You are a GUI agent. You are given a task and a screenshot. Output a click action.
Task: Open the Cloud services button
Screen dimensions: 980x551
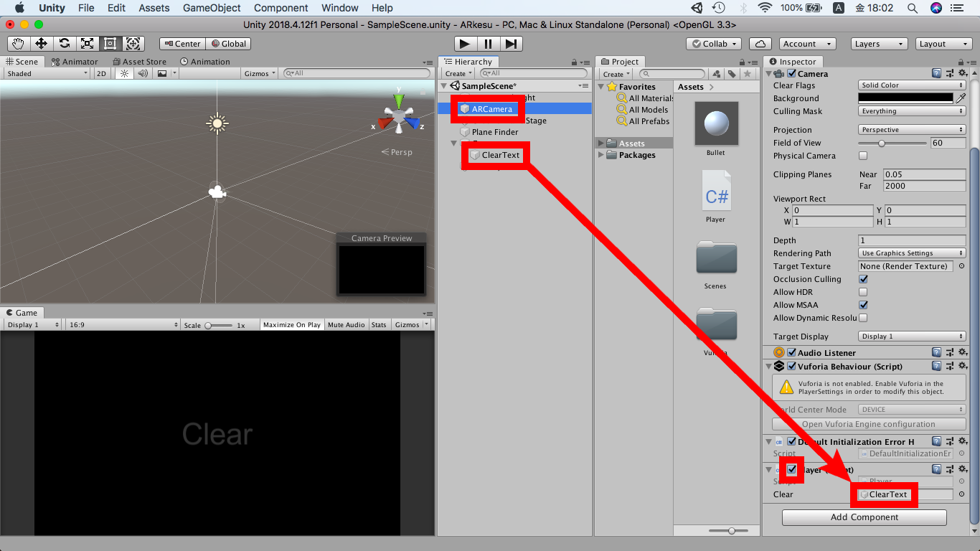coord(760,44)
